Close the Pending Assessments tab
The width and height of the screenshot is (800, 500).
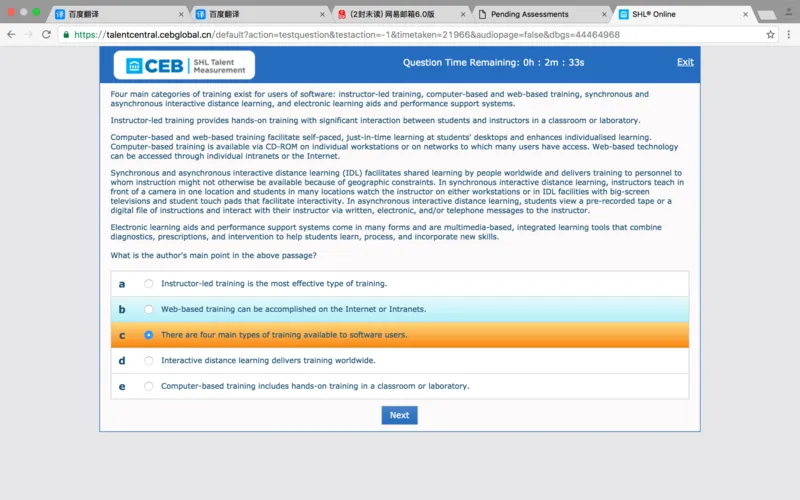tap(604, 15)
